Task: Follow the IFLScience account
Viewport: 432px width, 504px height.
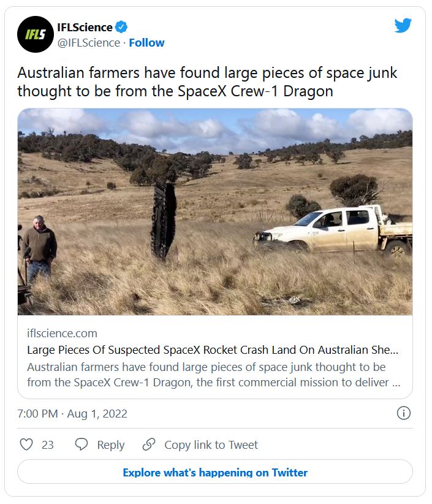Action: (146, 43)
